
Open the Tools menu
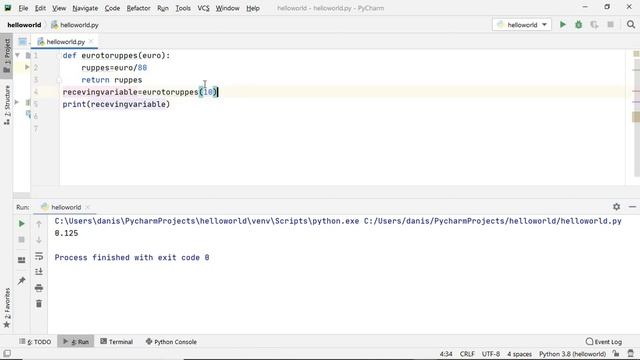click(182, 8)
